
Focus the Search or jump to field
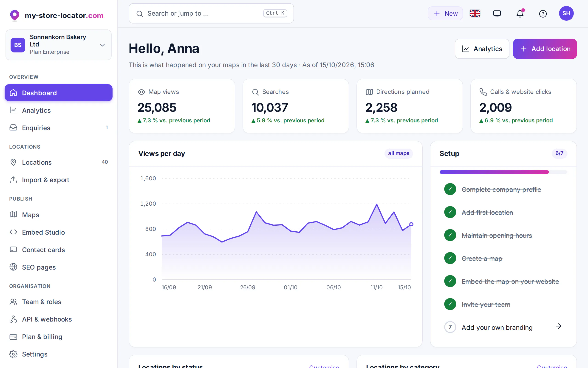(x=211, y=13)
